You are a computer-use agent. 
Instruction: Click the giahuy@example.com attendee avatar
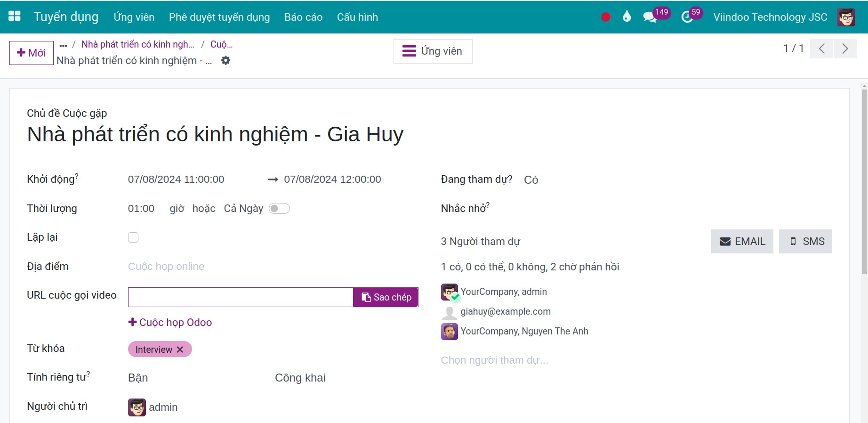point(450,312)
